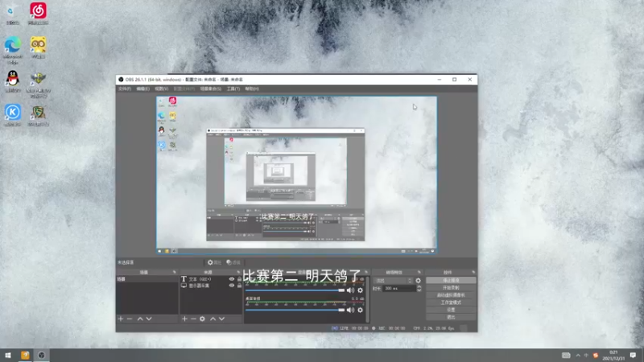Click the 退出 exit button
Viewport: 644px width, 362px height.
(x=451, y=317)
